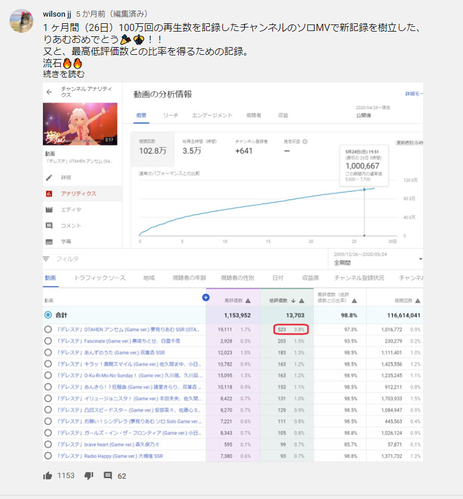Select radio for O-Ku-Ri-Mo-No Sunday row
The image size is (463, 499).
tap(48, 375)
